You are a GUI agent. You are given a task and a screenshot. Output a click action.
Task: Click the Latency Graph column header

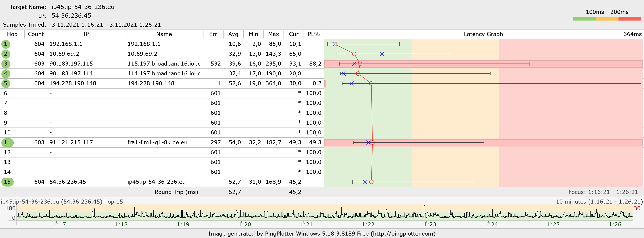483,34
